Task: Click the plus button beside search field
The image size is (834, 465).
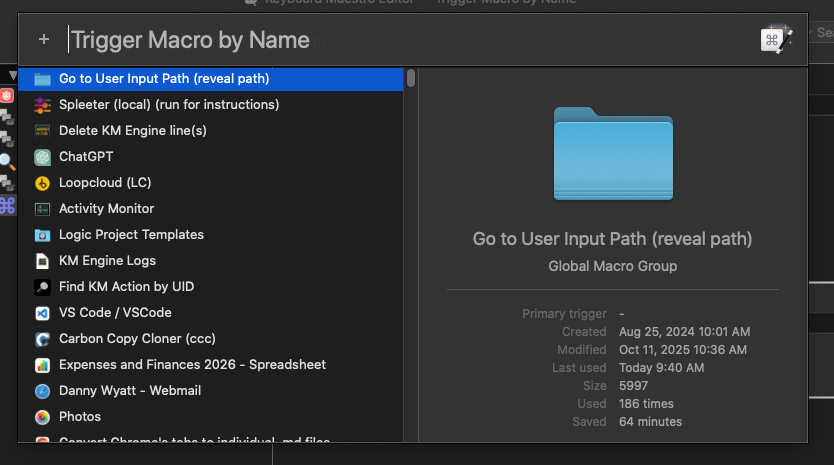Action: click(x=44, y=40)
